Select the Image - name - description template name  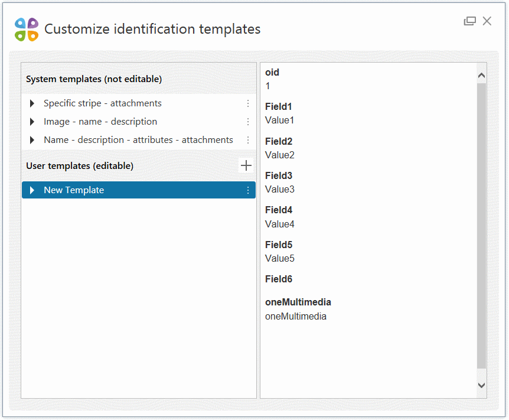100,122
